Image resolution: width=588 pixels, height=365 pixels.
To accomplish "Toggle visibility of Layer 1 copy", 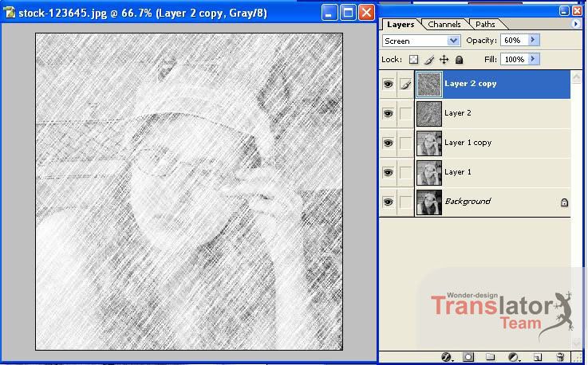I will (x=388, y=143).
